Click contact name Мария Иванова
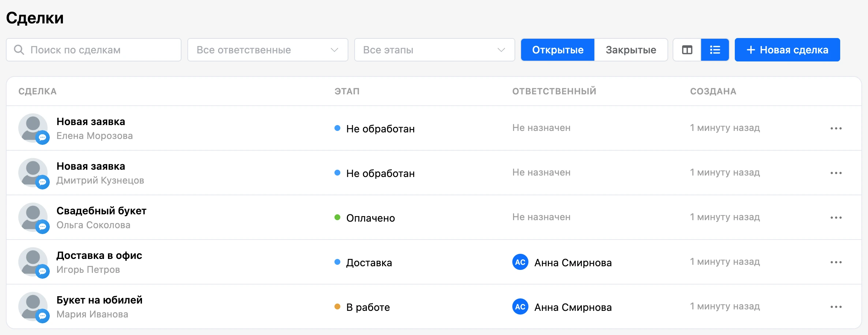Viewport: 868px width, 335px height. (x=92, y=314)
